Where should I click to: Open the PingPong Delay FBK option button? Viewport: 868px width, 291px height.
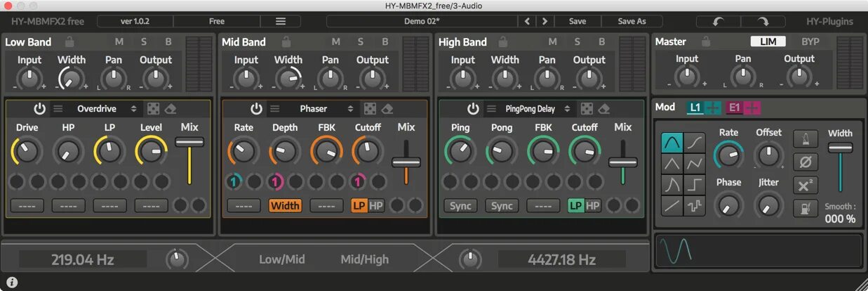point(543,206)
